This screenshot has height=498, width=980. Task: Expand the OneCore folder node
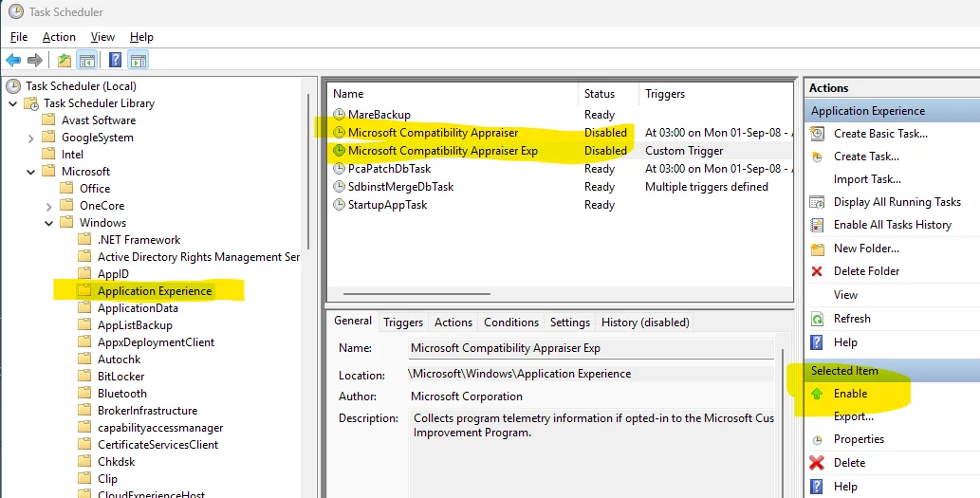pos(48,206)
